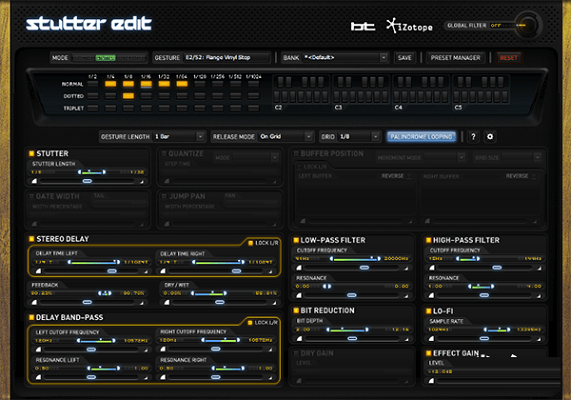Open the settings gear next to help
The image size is (571, 400).
pos(490,137)
